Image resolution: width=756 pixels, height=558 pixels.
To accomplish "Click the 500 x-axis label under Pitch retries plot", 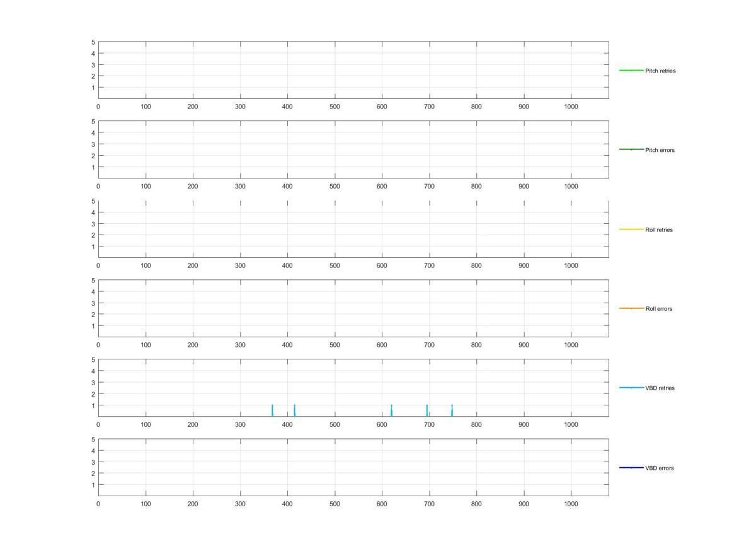I will click(x=335, y=107).
